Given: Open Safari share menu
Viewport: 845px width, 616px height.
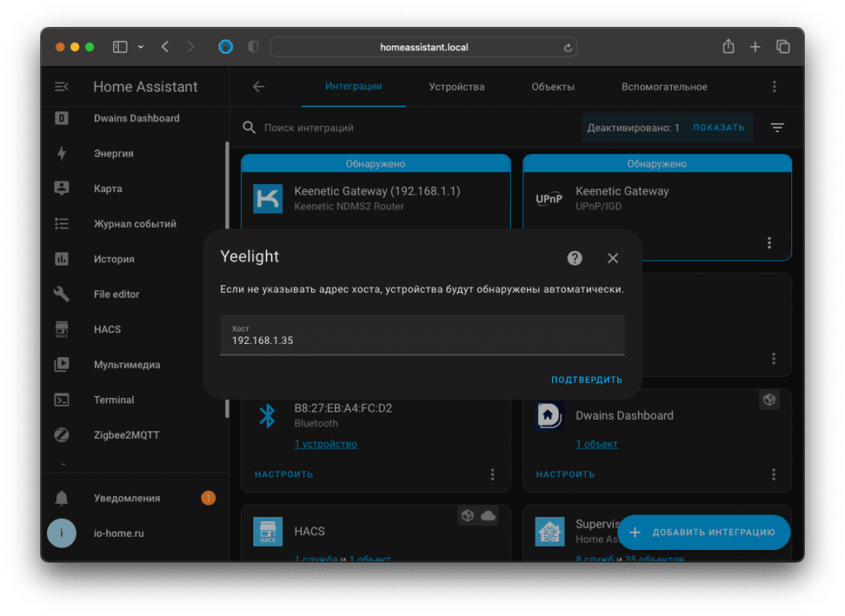Looking at the screenshot, I should 728,47.
